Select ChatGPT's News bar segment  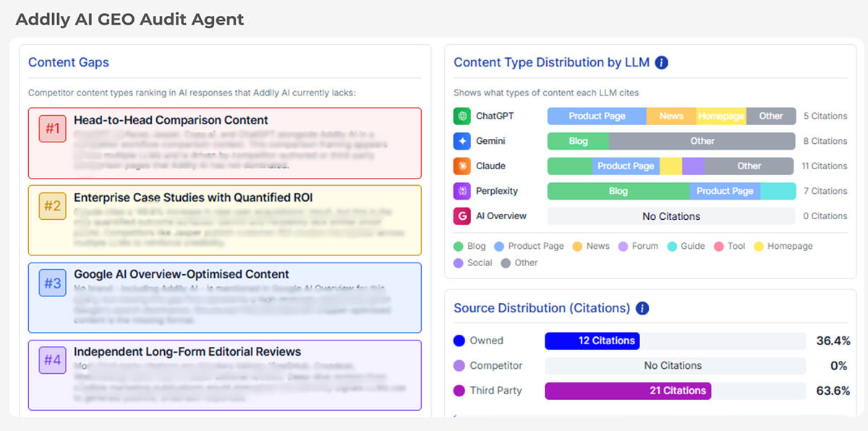(671, 116)
